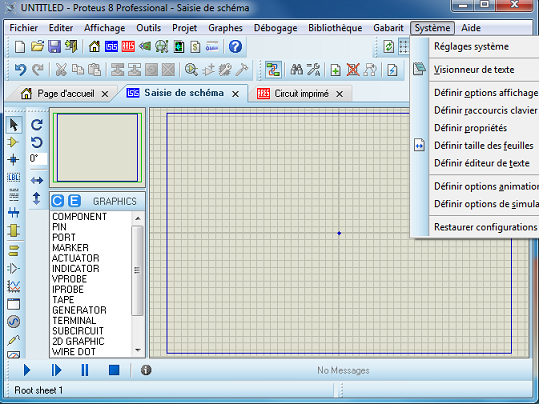This screenshot has width=539, height=404.
Task: Click the Paste clipboard icon
Action: pos(94,70)
